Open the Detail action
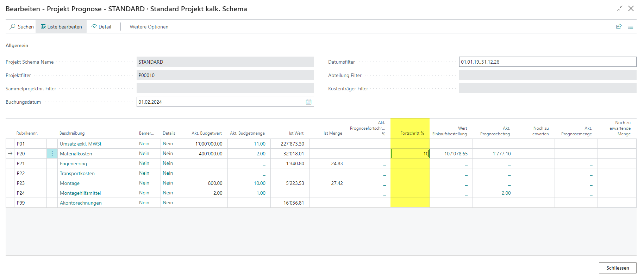Image resolution: width=644 pixels, height=277 pixels. click(101, 27)
